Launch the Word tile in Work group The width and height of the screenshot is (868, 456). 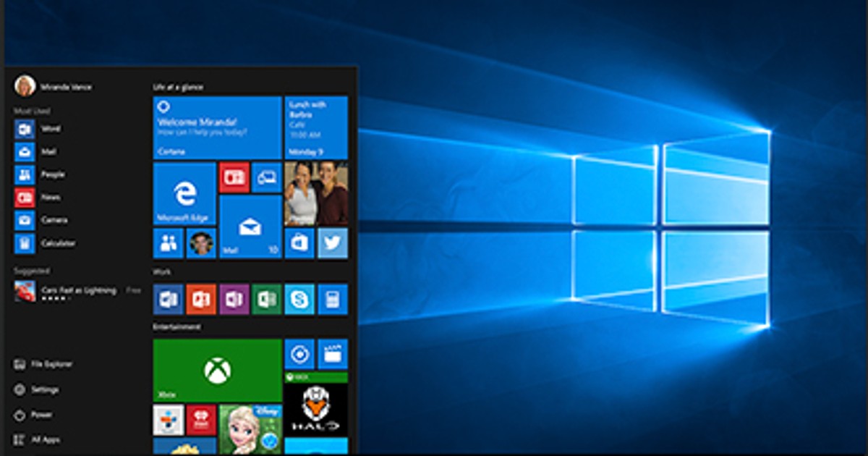pyautogui.click(x=169, y=299)
